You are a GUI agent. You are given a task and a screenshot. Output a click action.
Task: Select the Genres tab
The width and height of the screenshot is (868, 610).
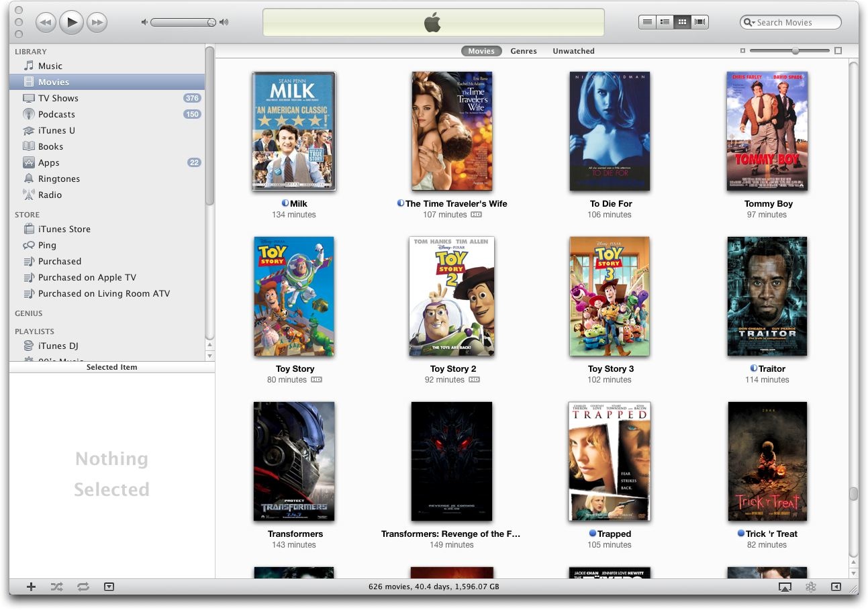click(x=524, y=51)
